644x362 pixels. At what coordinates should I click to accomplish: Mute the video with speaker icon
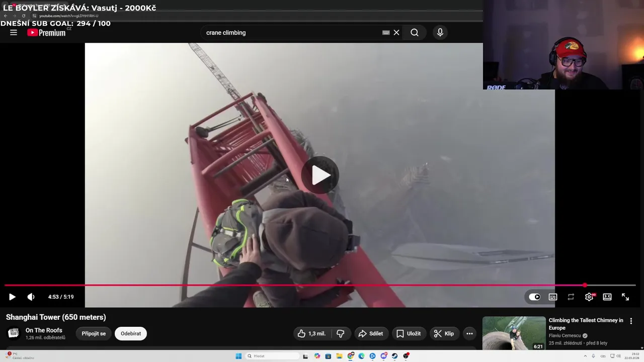tap(31, 297)
